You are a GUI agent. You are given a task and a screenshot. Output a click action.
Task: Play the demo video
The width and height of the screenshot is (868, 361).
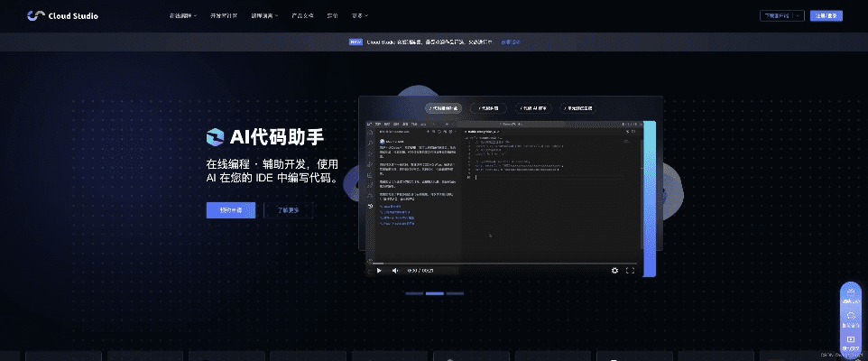(379, 270)
